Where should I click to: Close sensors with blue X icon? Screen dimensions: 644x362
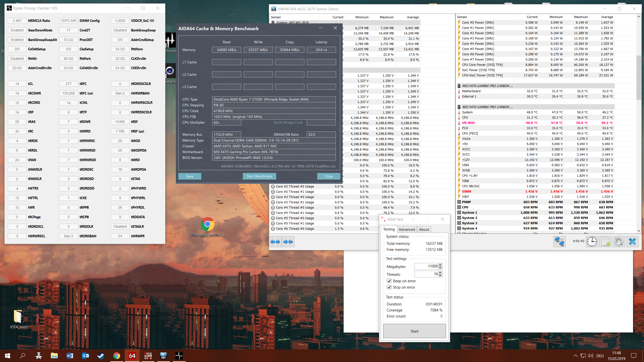pyautogui.click(x=632, y=242)
